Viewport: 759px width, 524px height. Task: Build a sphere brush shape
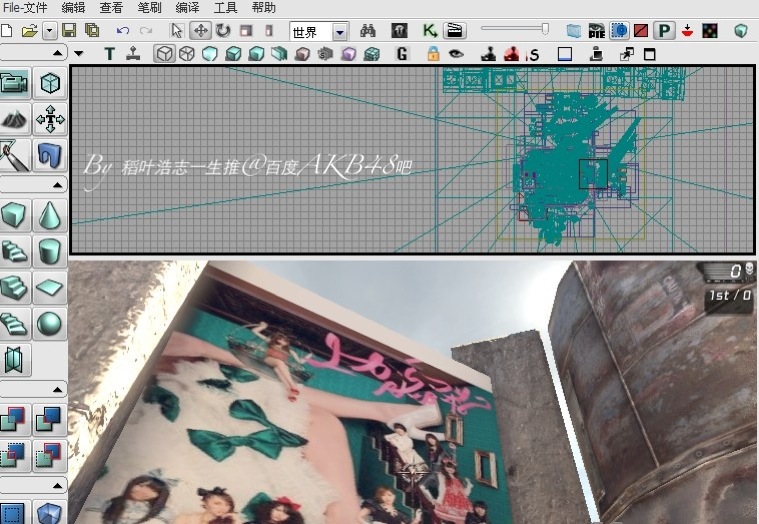pyautogui.click(x=50, y=324)
